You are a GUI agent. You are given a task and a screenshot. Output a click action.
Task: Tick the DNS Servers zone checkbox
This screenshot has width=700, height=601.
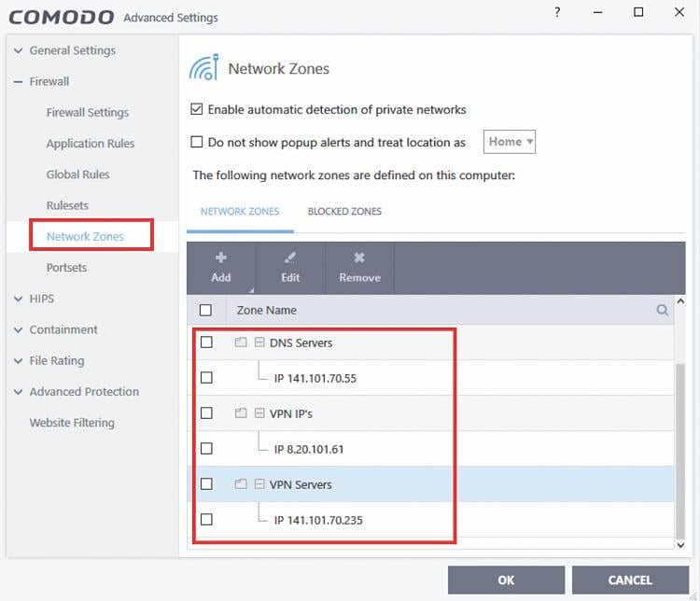[206, 342]
